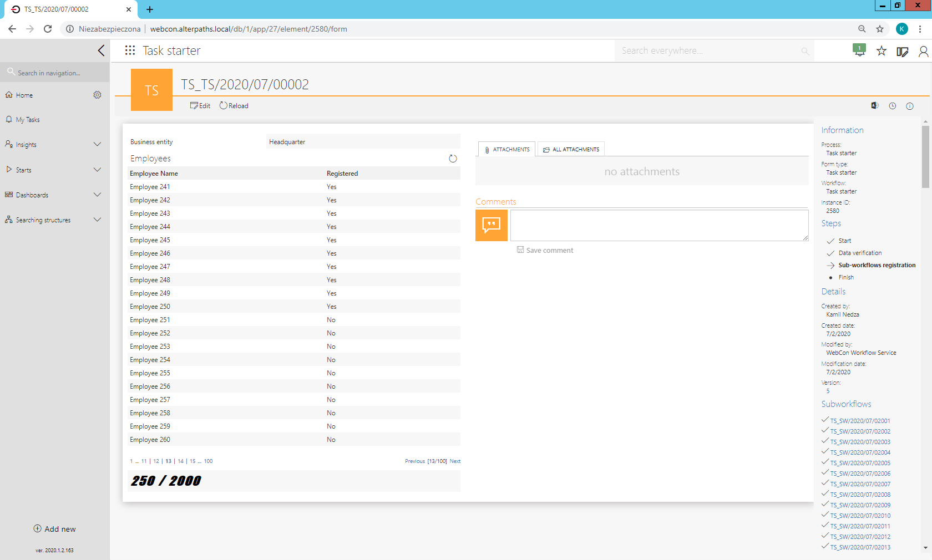Click the orange comment bubble icon
This screenshot has height=560, width=932.
coord(491,225)
